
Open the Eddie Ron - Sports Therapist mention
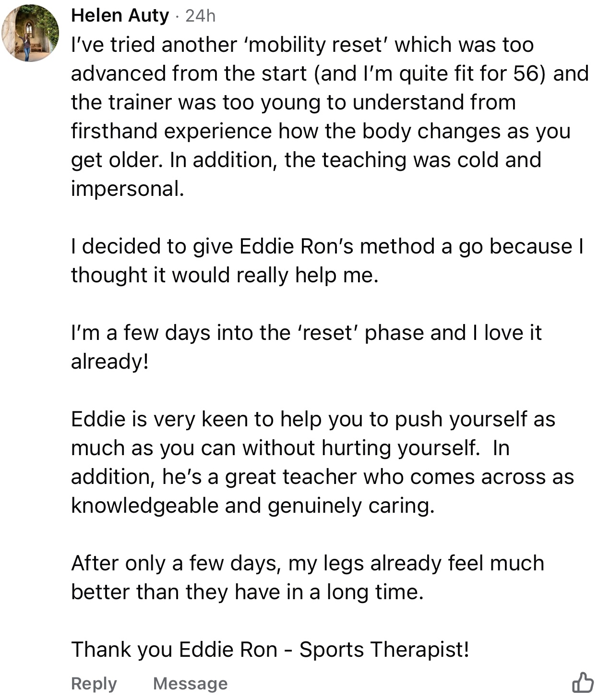324,650
